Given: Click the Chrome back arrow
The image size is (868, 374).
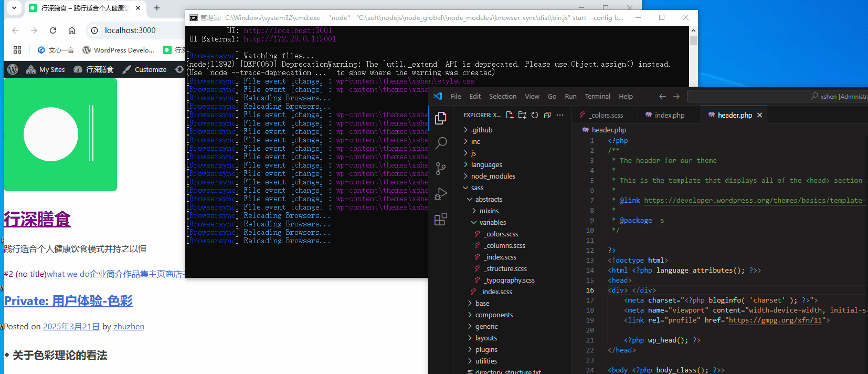Looking at the screenshot, I should pos(15,30).
